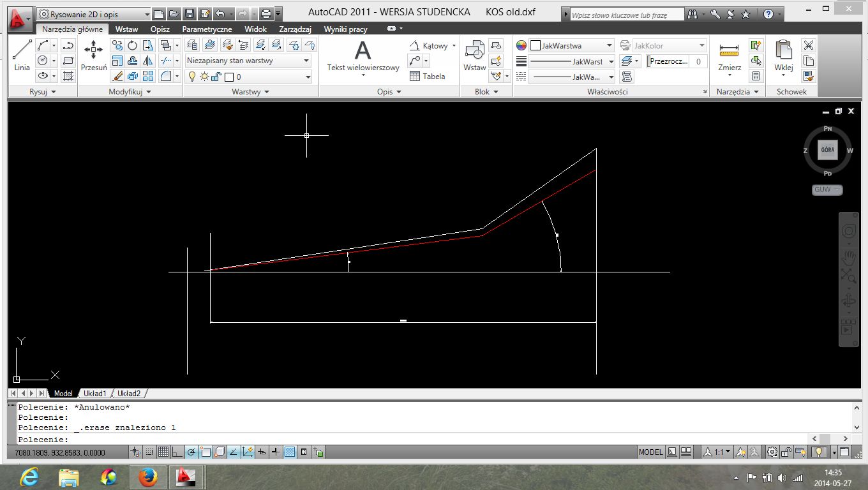Screen dimensions: 868x490
Task: Open the Opisz ribbon tab
Action: click(x=160, y=29)
